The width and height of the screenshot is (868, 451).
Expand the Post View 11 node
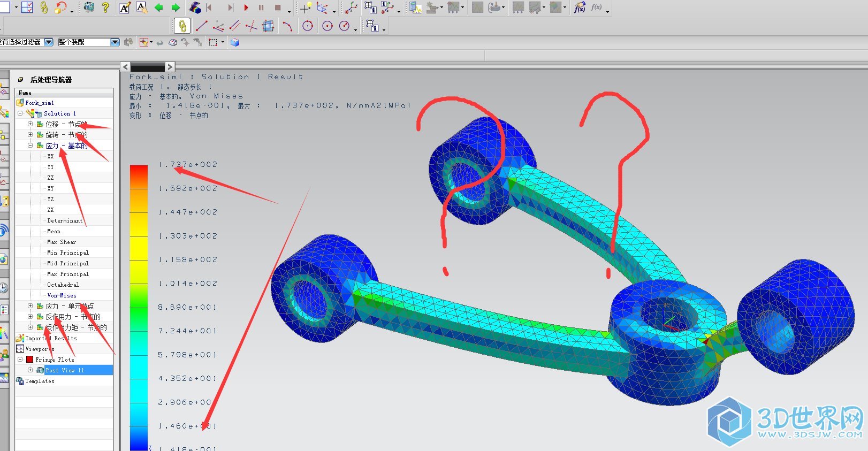click(31, 370)
